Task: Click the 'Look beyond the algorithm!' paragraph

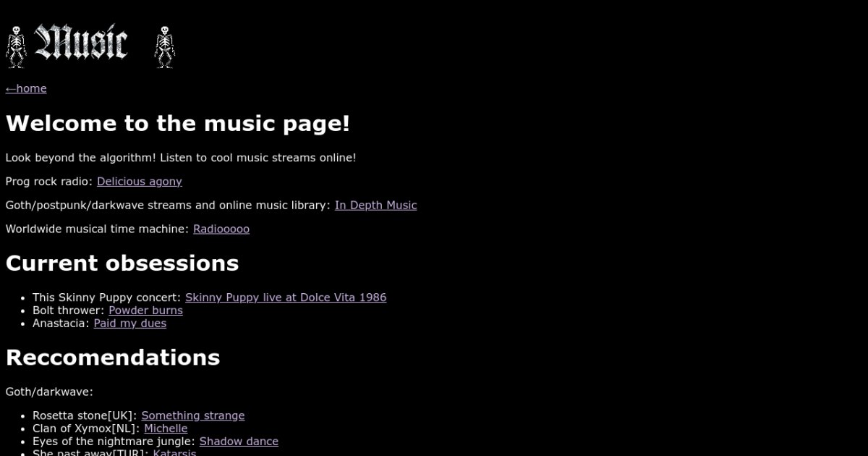Action: (x=181, y=158)
